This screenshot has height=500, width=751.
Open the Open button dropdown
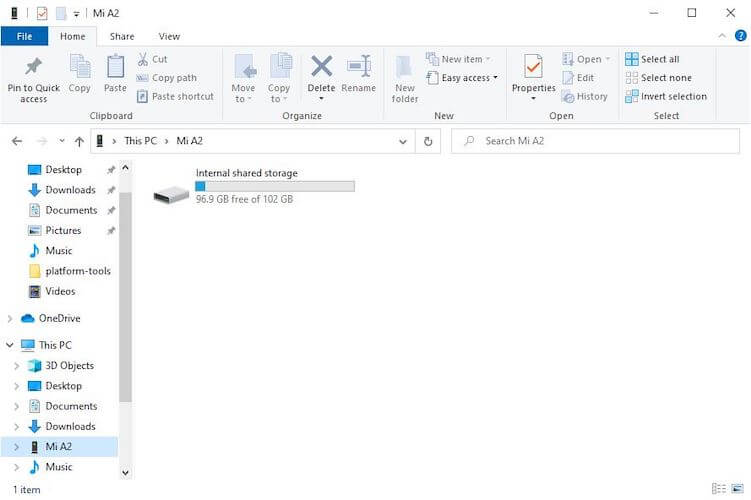608,59
